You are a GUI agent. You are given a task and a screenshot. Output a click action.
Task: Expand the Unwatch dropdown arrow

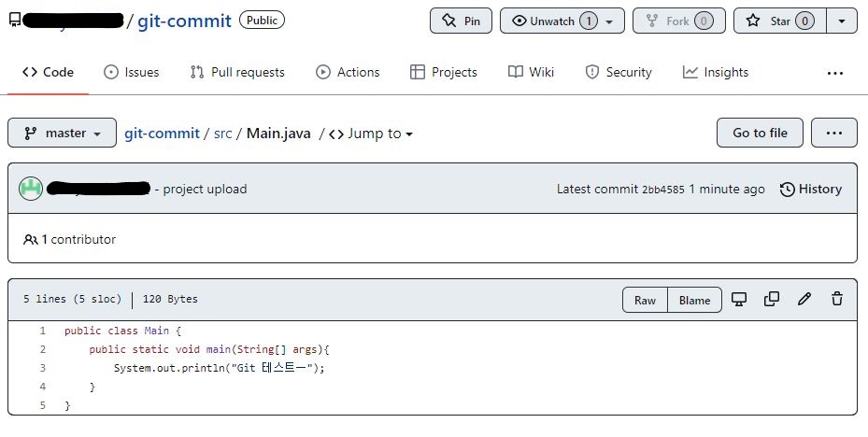(609, 21)
